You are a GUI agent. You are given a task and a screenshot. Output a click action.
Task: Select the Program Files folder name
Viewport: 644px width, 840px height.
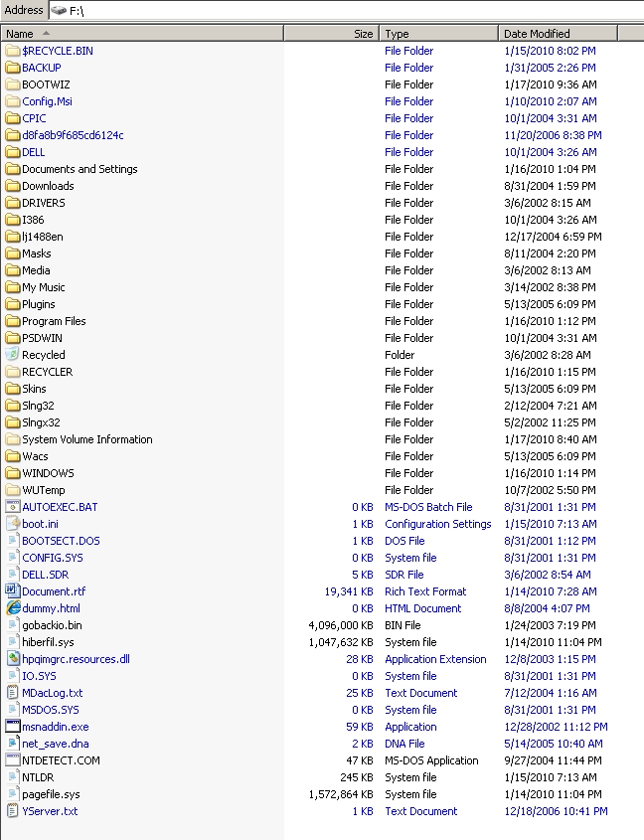(x=54, y=321)
